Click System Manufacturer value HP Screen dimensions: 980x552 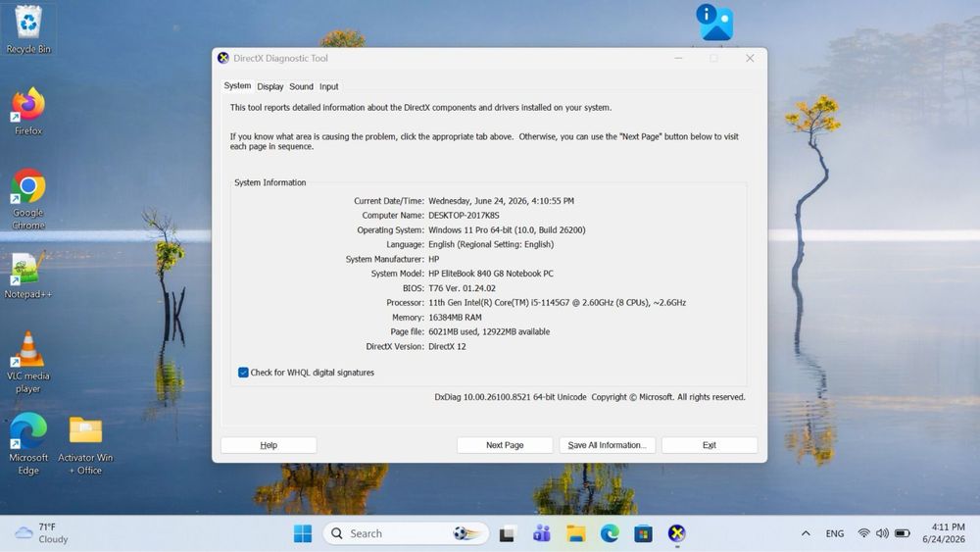[x=434, y=259]
